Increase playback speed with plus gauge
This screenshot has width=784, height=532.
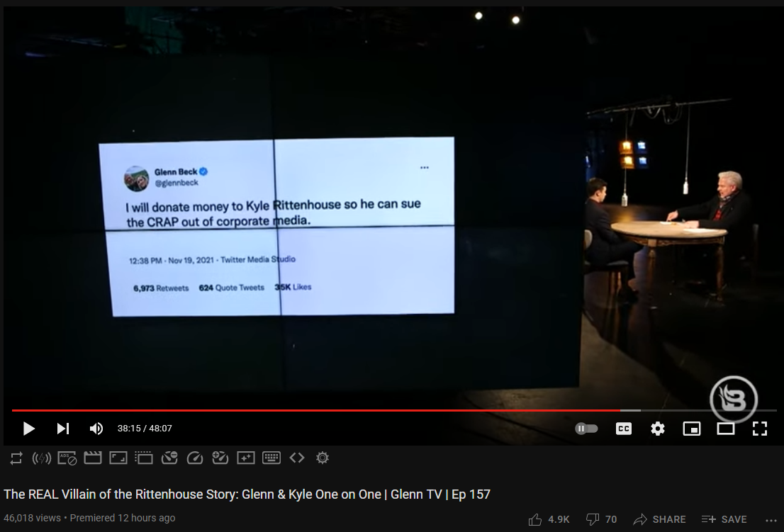[220, 458]
